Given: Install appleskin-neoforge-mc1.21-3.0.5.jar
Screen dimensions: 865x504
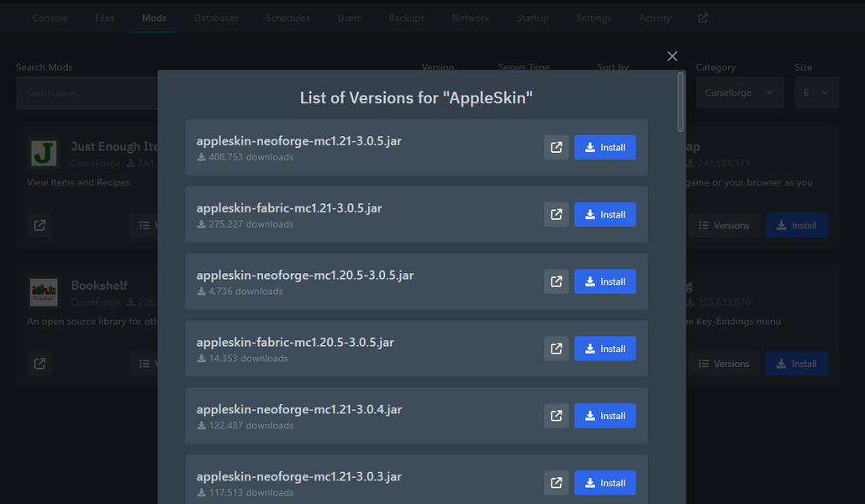Looking at the screenshot, I should click(x=604, y=147).
